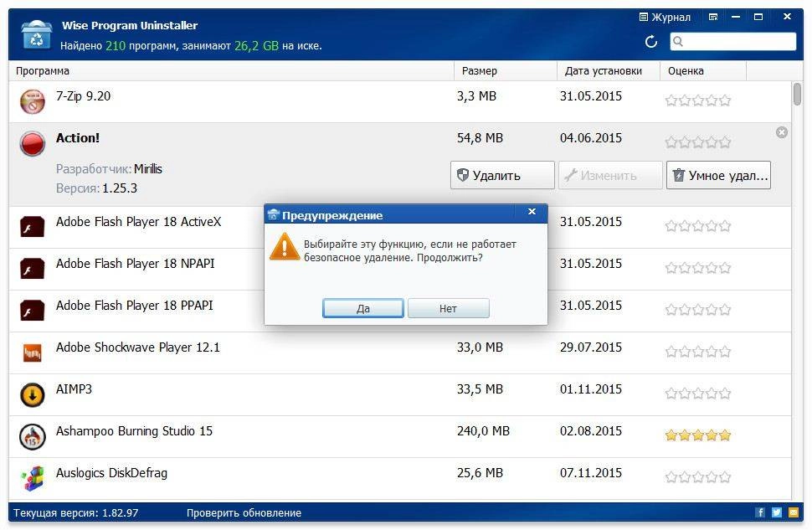Select the Auslogics DiskDefrag name
812x530 pixels.
pyautogui.click(x=111, y=473)
